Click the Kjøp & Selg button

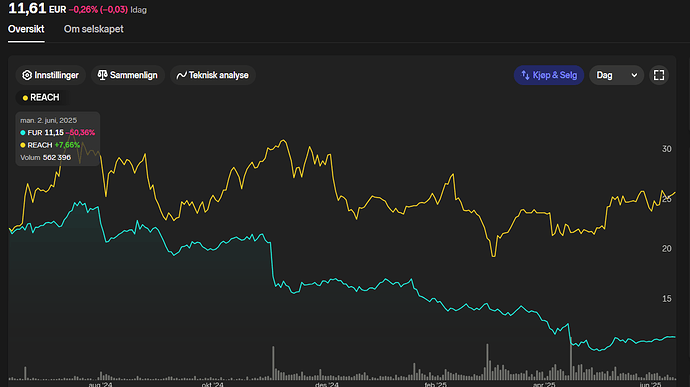tap(549, 75)
